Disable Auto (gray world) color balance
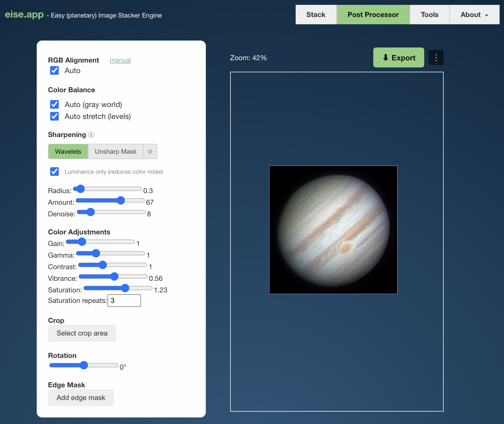Viewport: 504px width, 424px height. 54,104
